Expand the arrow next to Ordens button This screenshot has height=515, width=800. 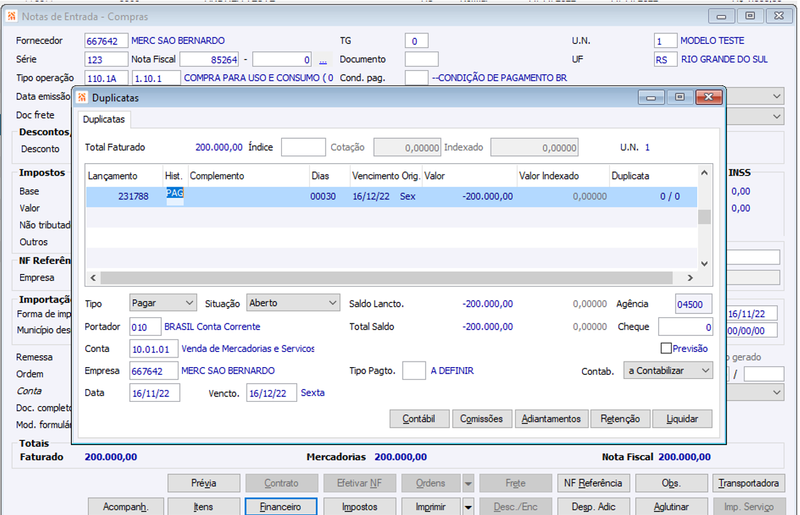coord(468,483)
